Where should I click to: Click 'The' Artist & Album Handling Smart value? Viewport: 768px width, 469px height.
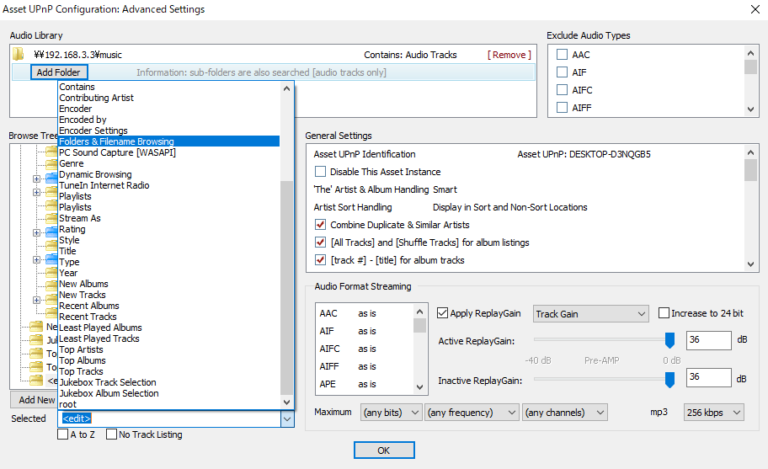pos(445,189)
